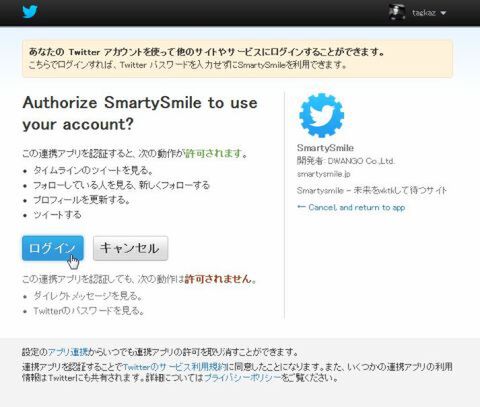Click the blue ログイン button
The height and width of the screenshot is (407, 480).
point(53,248)
